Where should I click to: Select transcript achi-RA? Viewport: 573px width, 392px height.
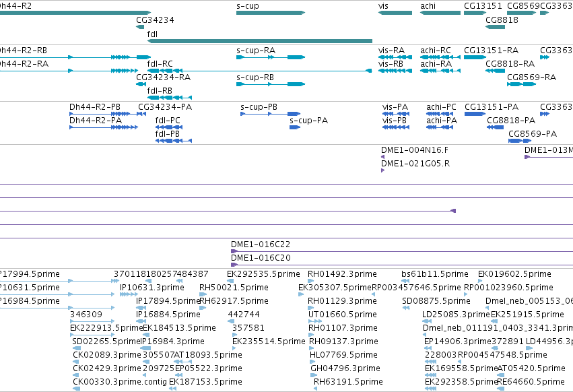click(x=440, y=71)
